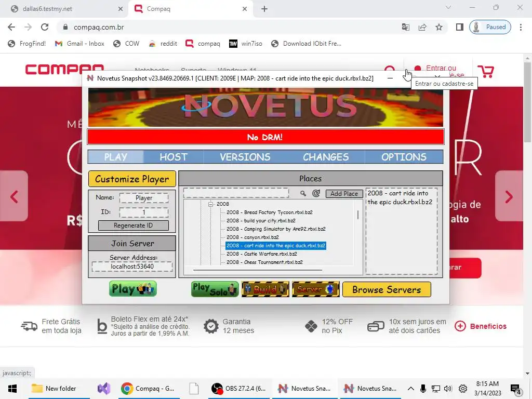Click the Paused profile button
Viewport: 532px width, 399px height.
click(490, 27)
